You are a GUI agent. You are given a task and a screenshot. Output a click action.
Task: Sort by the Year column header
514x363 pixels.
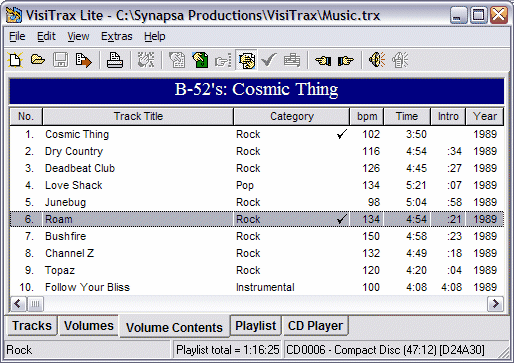(x=485, y=116)
